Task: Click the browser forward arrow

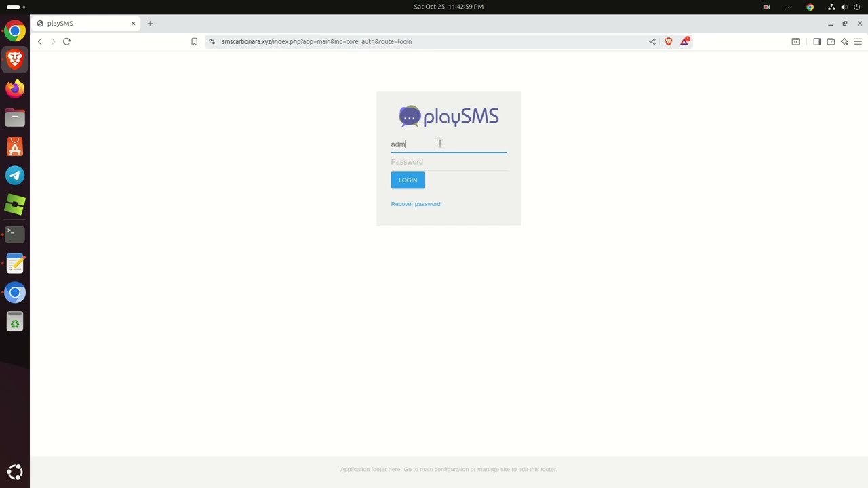Action: tap(53, 41)
